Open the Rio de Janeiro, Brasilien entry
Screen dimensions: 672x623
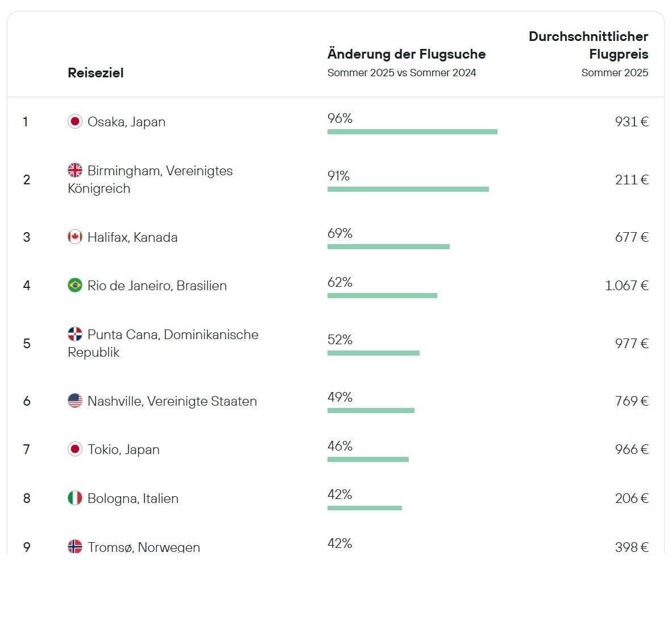tap(157, 286)
